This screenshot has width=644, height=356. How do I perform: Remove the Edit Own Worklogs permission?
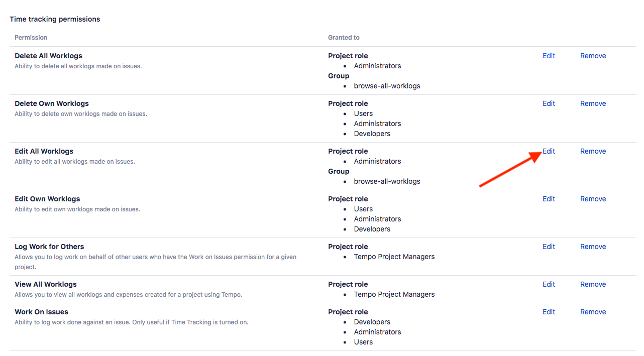(x=593, y=199)
